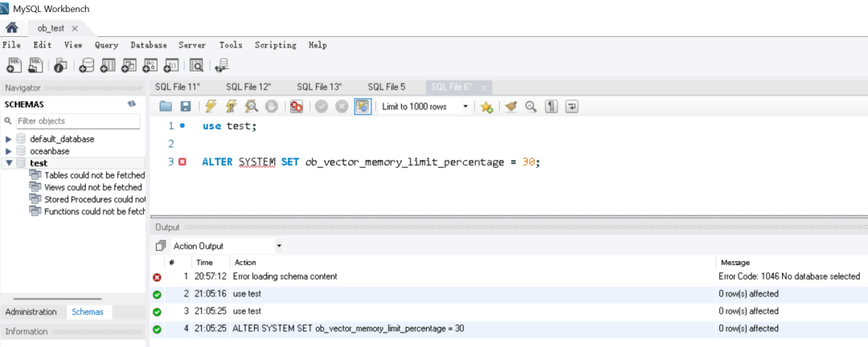Open the Help menu

317,45
